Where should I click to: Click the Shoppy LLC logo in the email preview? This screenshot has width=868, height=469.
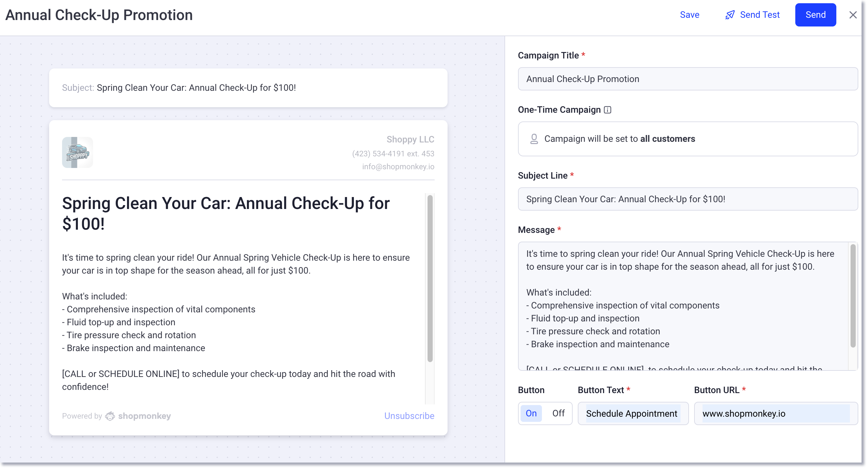[x=77, y=152]
